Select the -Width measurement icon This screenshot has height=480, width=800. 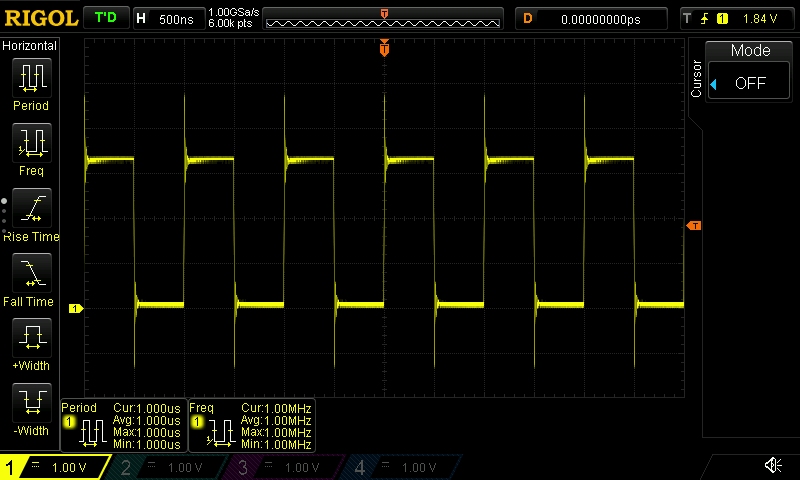32,402
